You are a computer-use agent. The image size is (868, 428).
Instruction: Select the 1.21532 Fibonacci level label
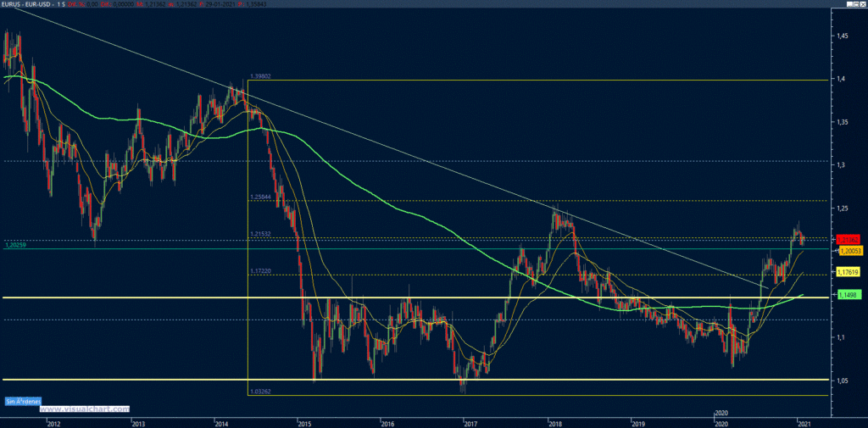(x=259, y=234)
